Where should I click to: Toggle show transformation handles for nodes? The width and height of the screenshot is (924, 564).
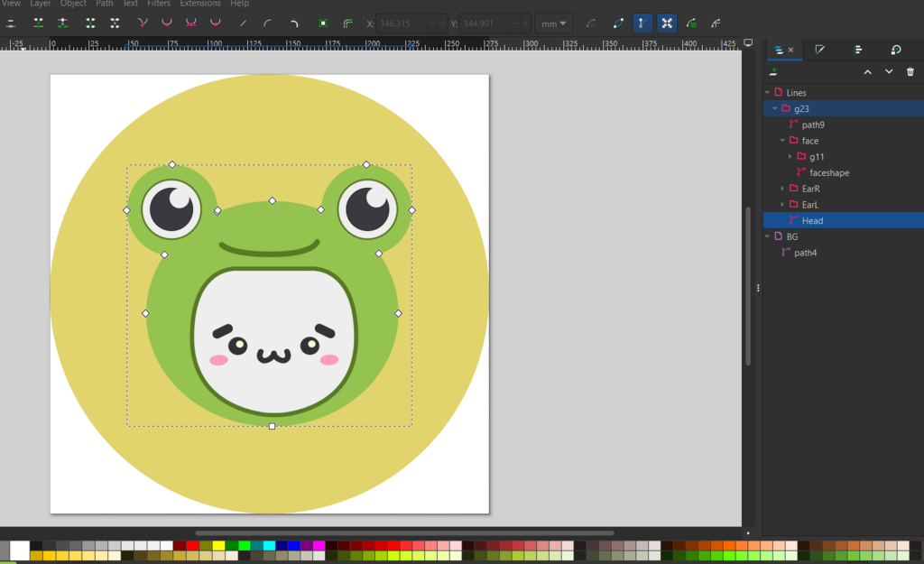[x=667, y=23]
